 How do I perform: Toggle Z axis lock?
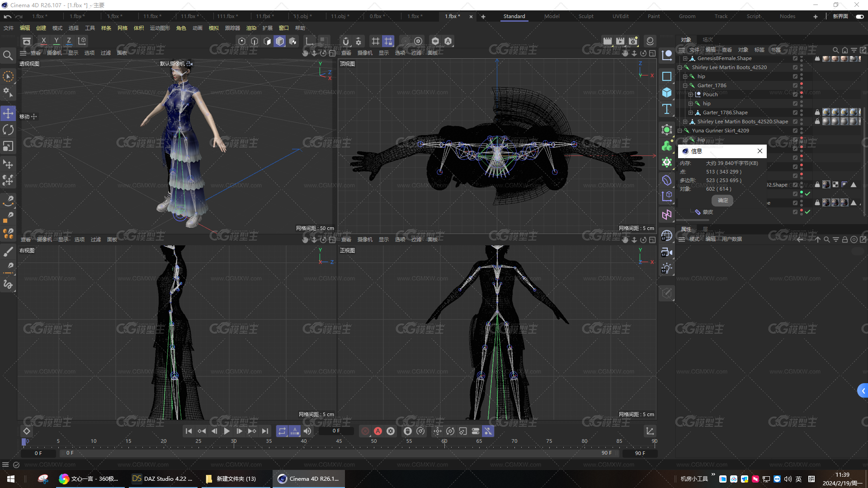click(x=69, y=41)
